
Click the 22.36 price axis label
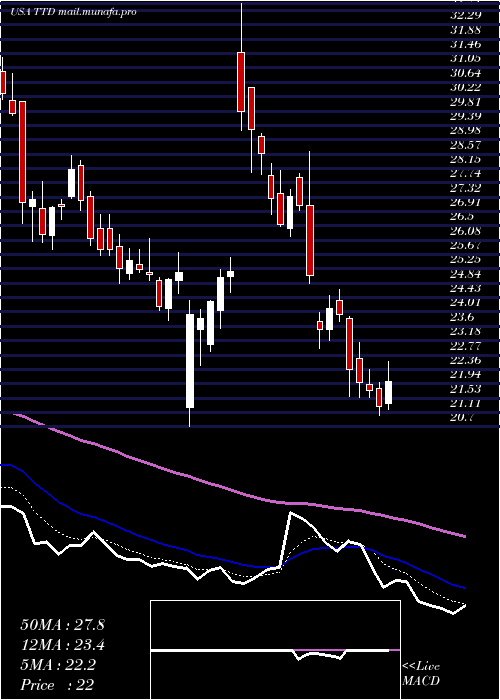tap(465, 360)
